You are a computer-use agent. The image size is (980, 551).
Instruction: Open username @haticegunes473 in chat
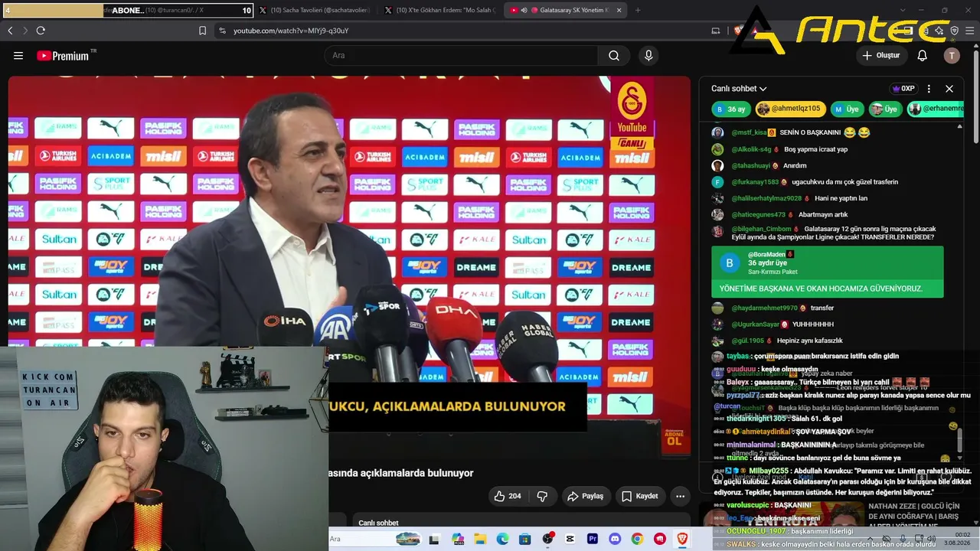(x=758, y=215)
